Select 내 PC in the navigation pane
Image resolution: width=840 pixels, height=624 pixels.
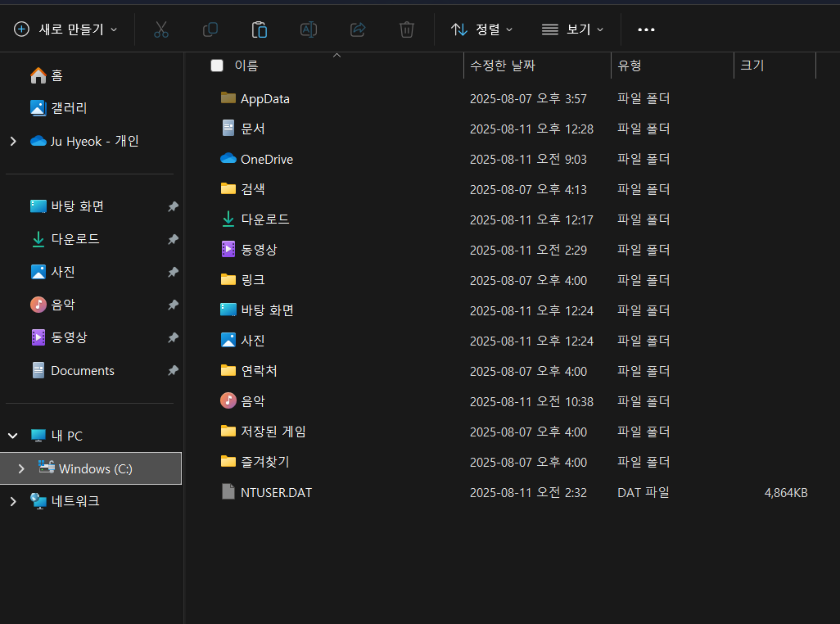[x=56, y=436]
